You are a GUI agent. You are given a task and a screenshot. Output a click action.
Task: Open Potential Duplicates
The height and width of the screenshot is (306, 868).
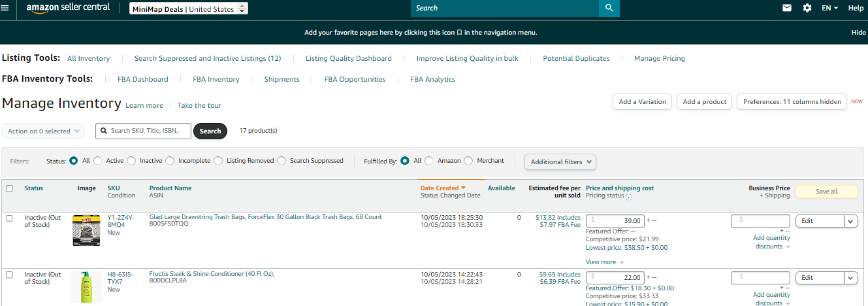tap(576, 58)
